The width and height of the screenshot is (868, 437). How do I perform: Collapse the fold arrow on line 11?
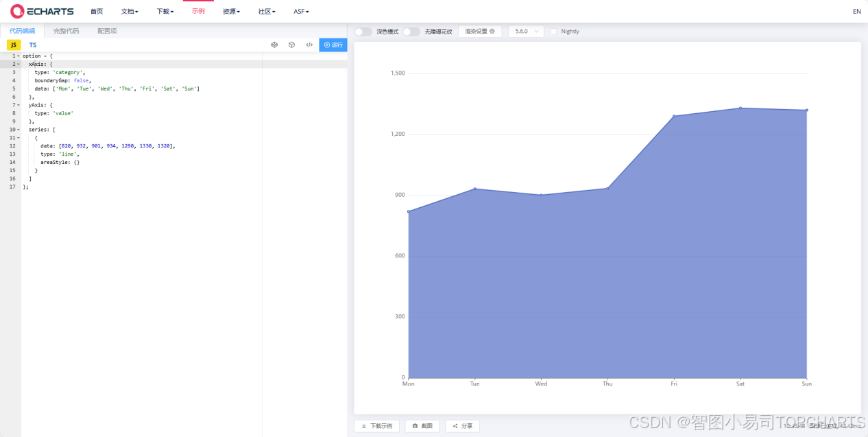19,138
